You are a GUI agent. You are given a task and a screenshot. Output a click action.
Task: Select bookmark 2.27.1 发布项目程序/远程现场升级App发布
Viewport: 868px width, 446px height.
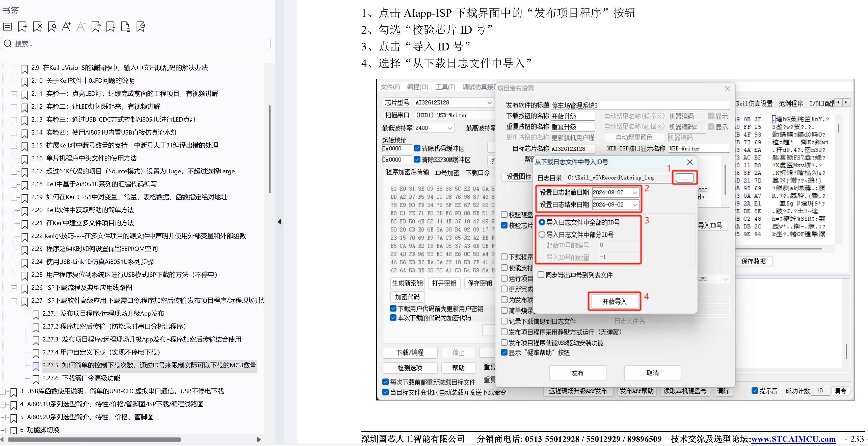pyautogui.click(x=103, y=314)
